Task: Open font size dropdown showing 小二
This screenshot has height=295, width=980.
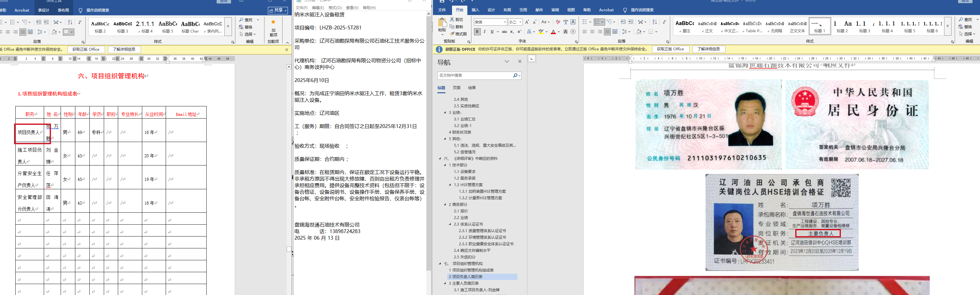Action: [520, 22]
